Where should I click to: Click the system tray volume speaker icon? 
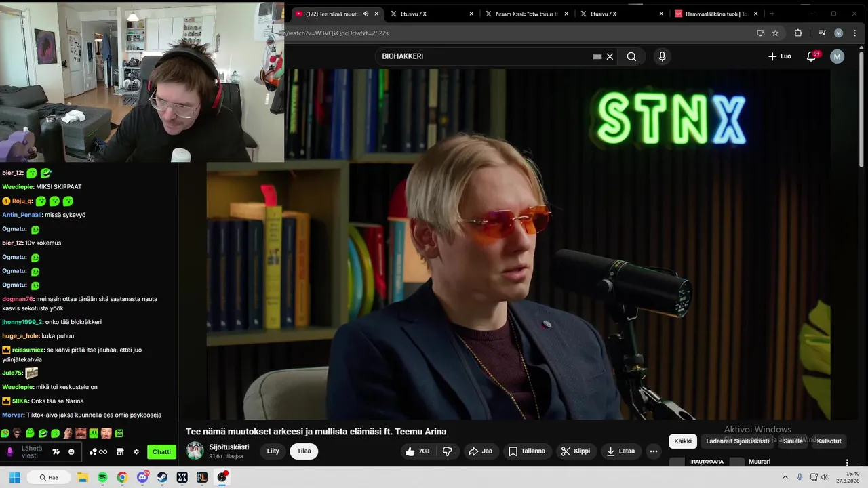[825, 477]
